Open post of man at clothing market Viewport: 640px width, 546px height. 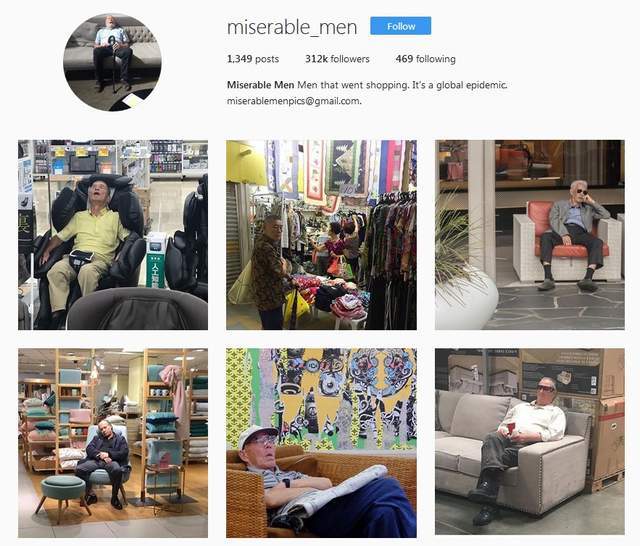321,235
